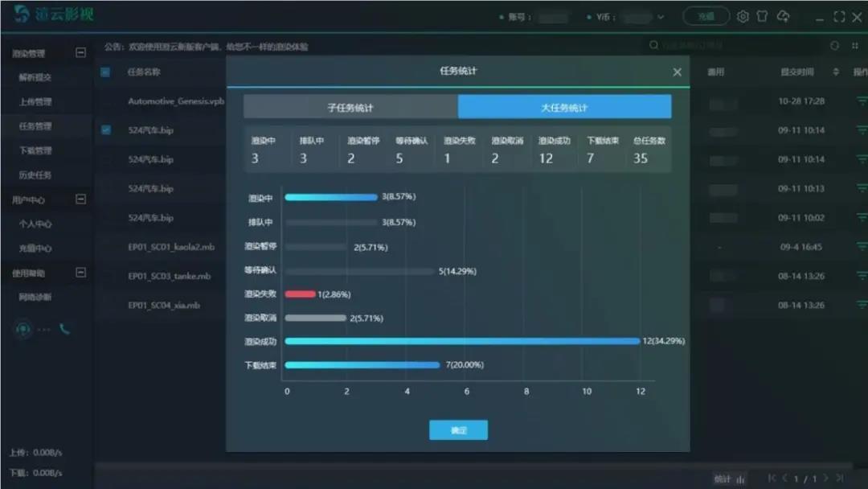This screenshot has height=489, width=868.
Task: Collapse the 使用帮助 sidebar section
Action: 80,273
